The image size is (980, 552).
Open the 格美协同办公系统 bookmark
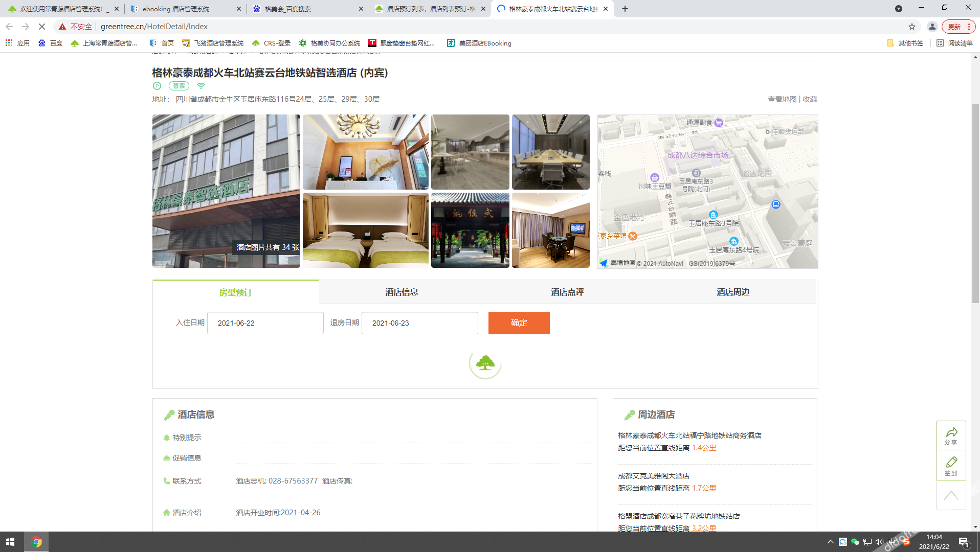pos(329,43)
